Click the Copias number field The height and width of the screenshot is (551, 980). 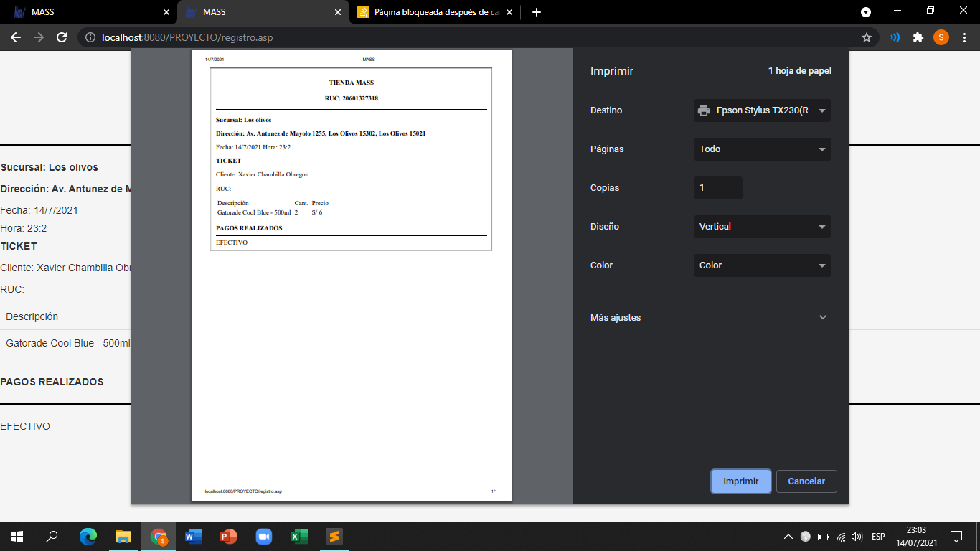point(718,188)
